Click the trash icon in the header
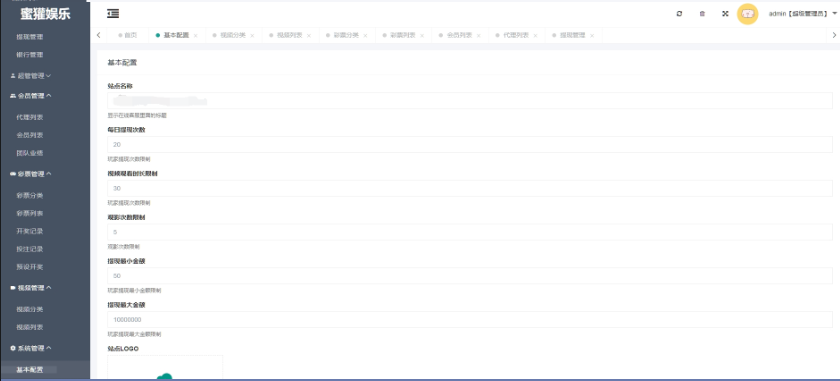Image resolution: width=840 pixels, height=381 pixels. pos(702,14)
